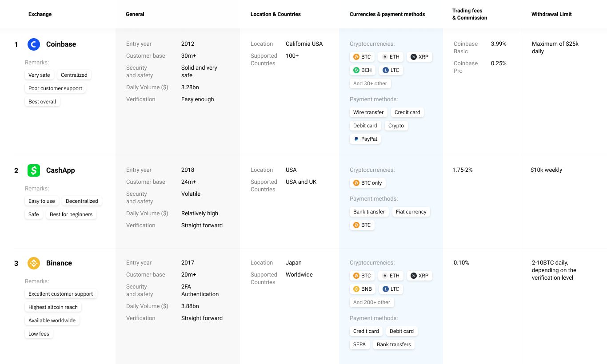
Task: Click the CashApp green dollar logo
Action: click(x=34, y=170)
